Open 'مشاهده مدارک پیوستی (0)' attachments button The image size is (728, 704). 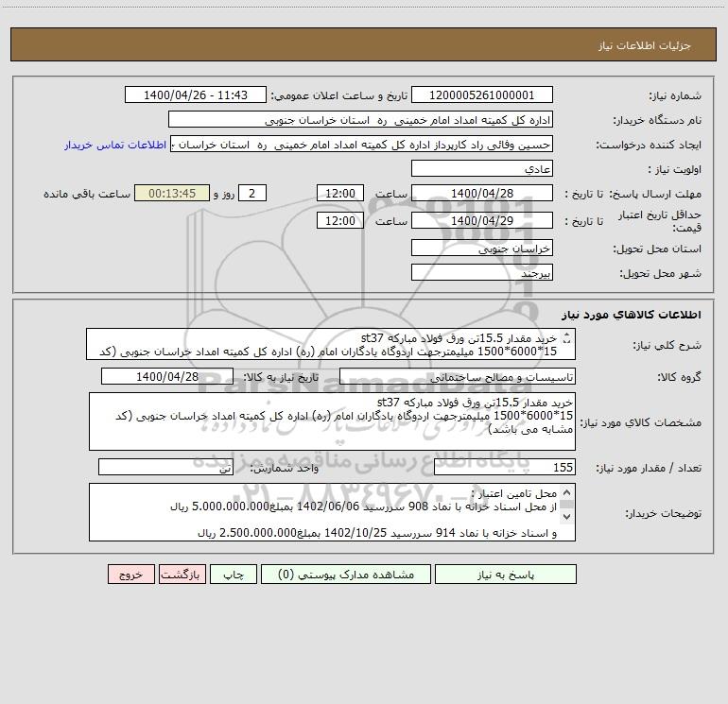[346, 575]
